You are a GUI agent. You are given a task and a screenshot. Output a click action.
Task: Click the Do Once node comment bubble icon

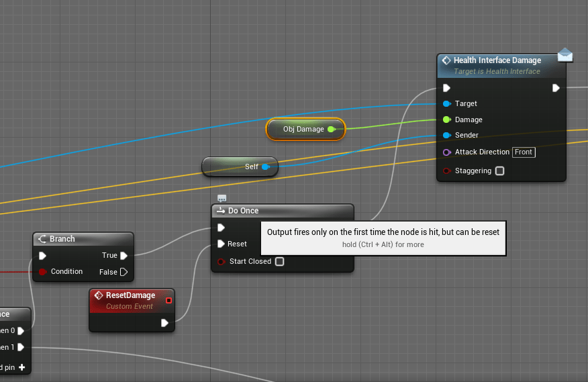222,198
